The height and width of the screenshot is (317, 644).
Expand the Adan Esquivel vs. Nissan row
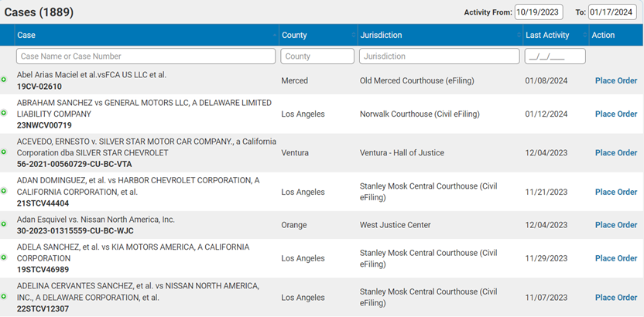pos(4,225)
